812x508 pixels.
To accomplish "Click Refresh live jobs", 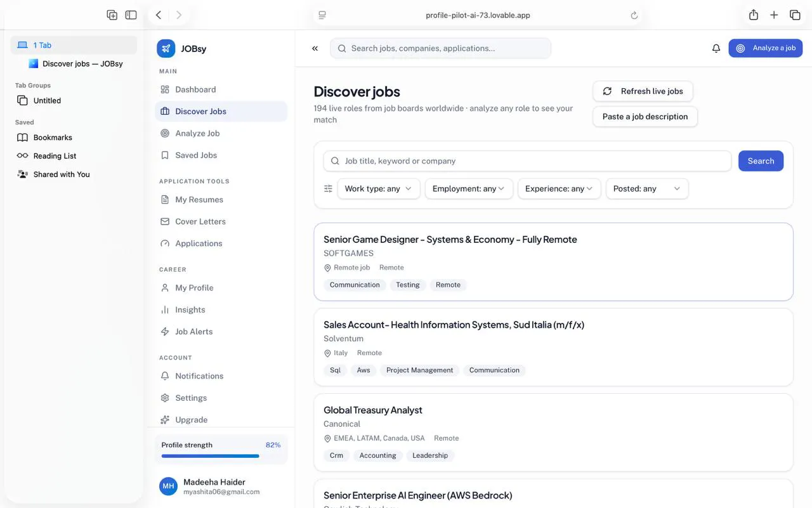I will (643, 91).
